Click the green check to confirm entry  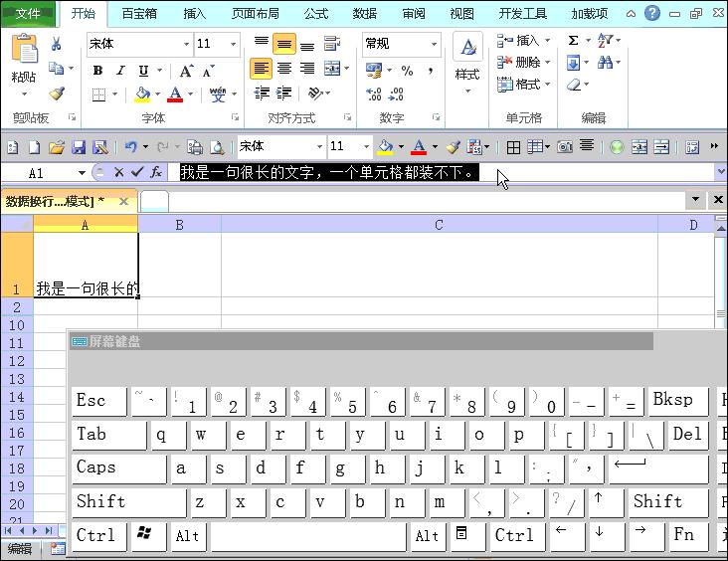[x=137, y=172]
